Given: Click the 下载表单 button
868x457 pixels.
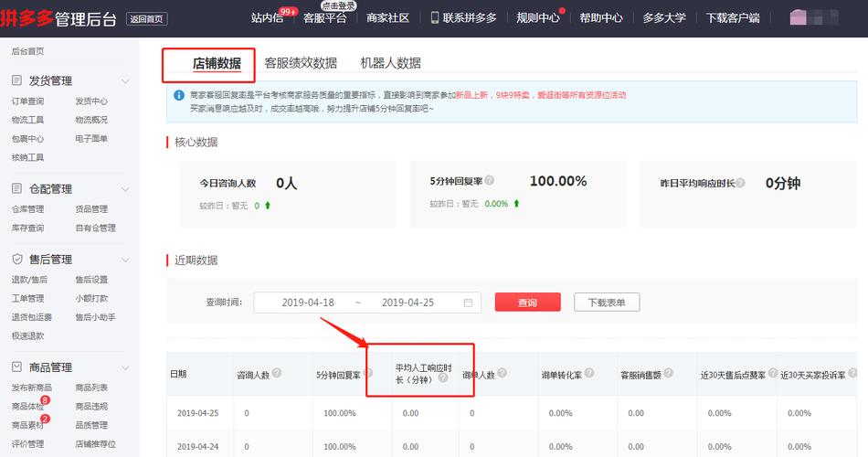Looking at the screenshot, I should 607,302.
